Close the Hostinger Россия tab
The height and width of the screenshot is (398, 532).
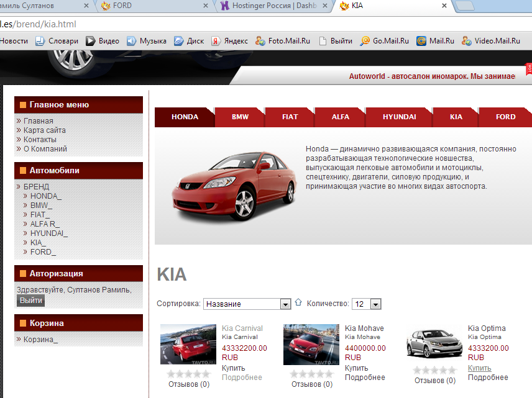point(324,6)
